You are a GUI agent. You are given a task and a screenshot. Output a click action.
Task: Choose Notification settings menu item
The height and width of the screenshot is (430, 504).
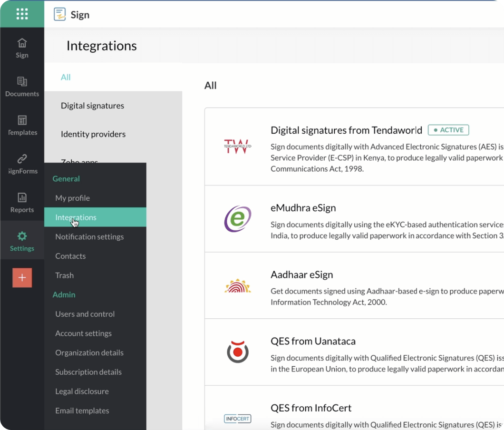click(89, 236)
